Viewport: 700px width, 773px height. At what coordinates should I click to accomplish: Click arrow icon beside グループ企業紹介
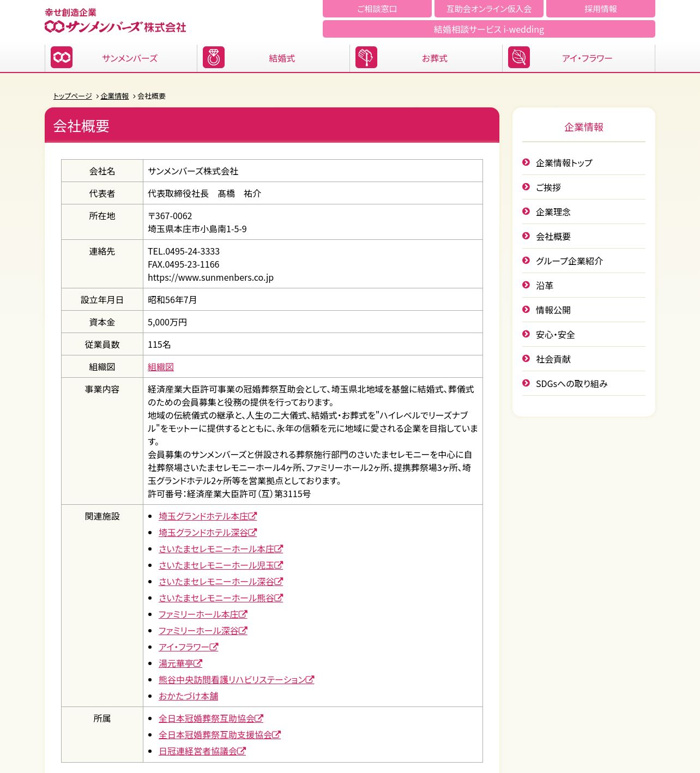[x=526, y=261]
